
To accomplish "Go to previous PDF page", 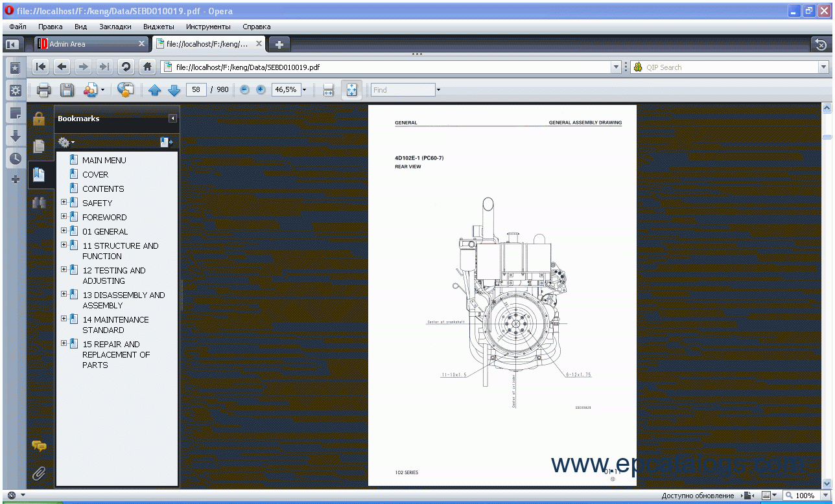I will point(154,90).
